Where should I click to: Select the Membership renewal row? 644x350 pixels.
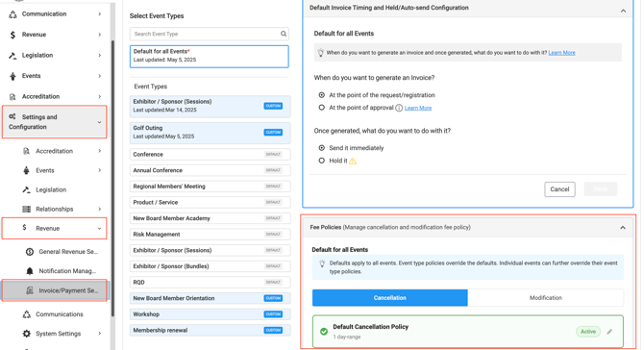210,330
